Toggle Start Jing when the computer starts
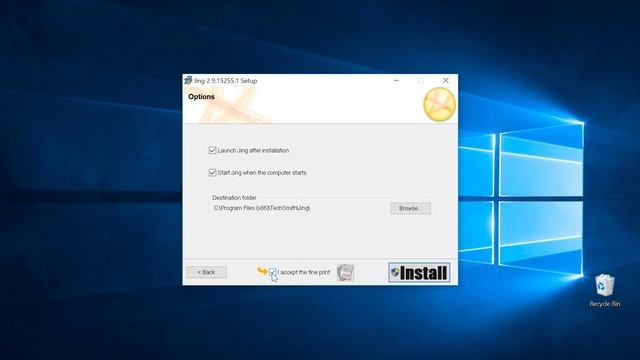The height and width of the screenshot is (360, 640). click(212, 173)
